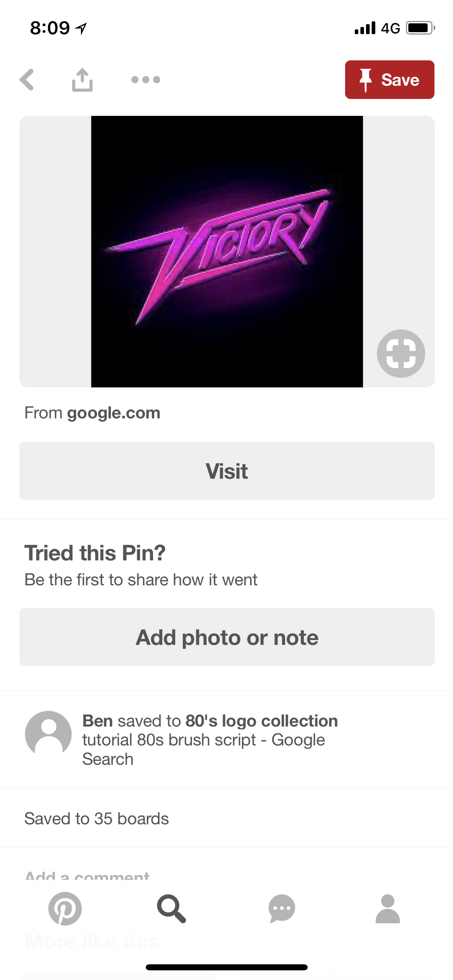Open the share sheet icon

point(82,80)
